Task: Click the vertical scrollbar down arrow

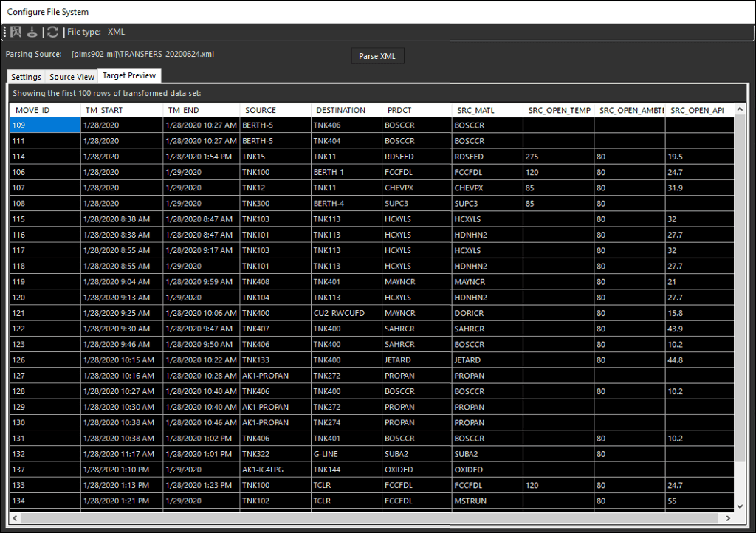Action: coord(740,507)
